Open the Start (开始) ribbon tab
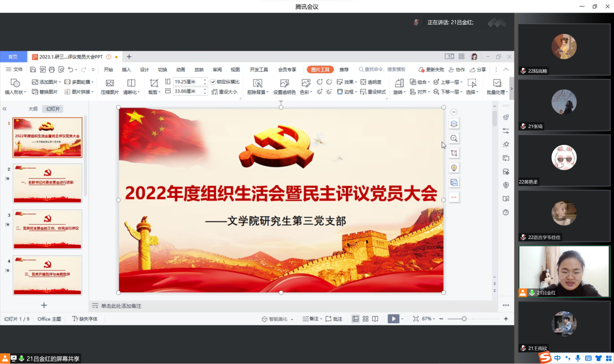The height and width of the screenshot is (364, 614). pyautogui.click(x=108, y=70)
